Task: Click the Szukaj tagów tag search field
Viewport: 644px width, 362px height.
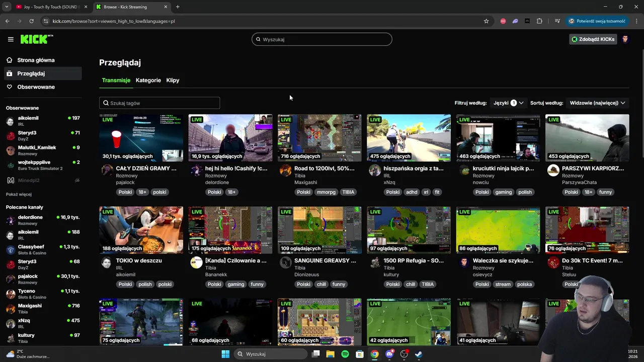Action: pyautogui.click(x=159, y=103)
